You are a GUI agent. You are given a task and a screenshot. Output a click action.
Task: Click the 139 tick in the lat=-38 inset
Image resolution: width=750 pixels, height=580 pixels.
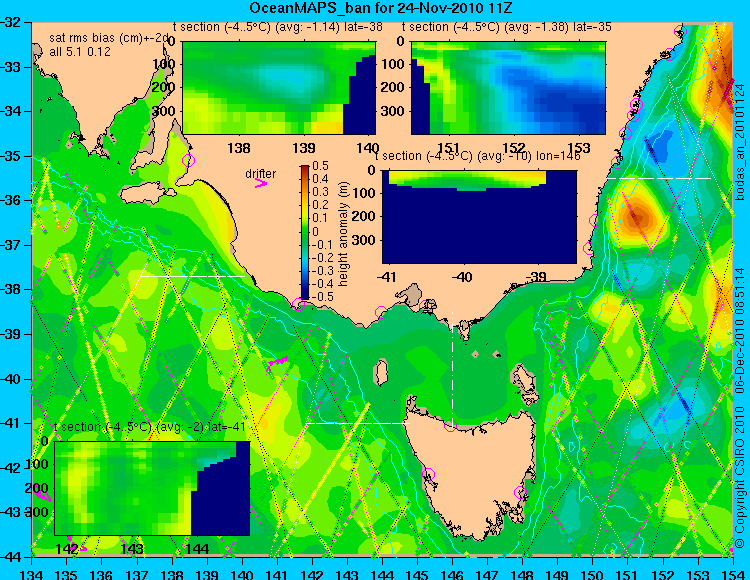click(304, 147)
